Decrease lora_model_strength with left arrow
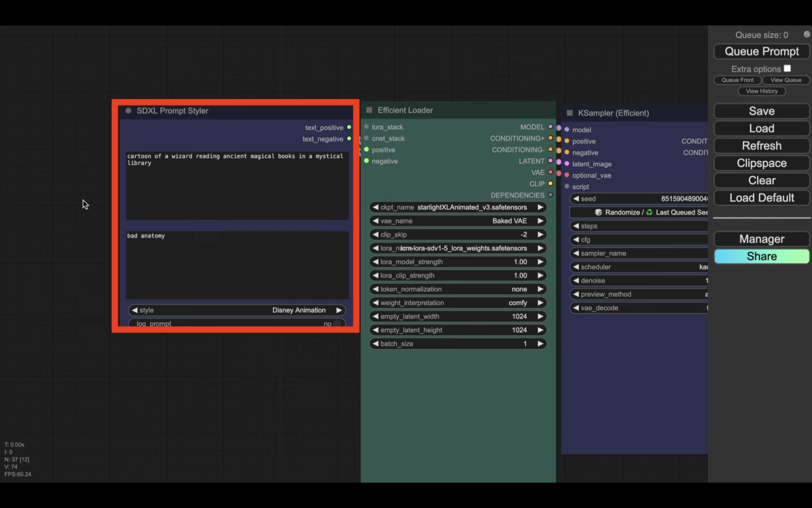Image resolution: width=812 pixels, height=508 pixels. coord(376,262)
